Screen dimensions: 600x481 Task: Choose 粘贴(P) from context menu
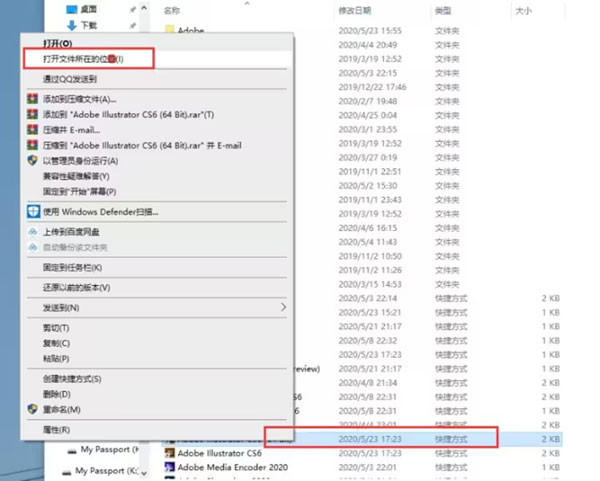(x=56, y=359)
